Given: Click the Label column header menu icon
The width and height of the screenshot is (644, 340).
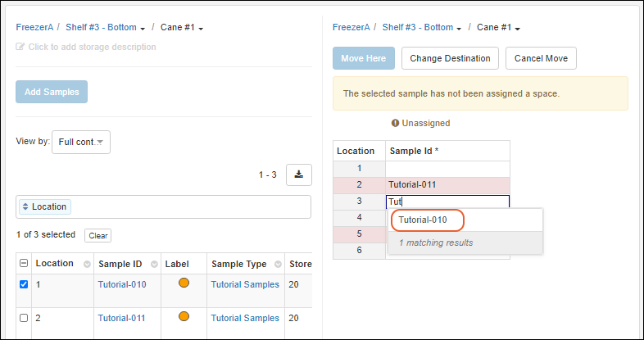Looking at the screenshot, I should tap(197, 264).
